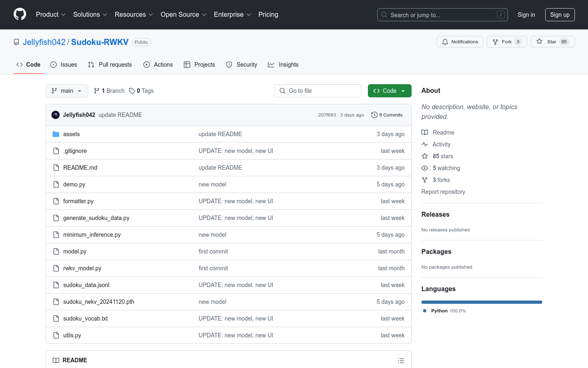Click the eye icon next to 5 watching
The height and width of the screenshot is (368, 588).
coord(425,168)
